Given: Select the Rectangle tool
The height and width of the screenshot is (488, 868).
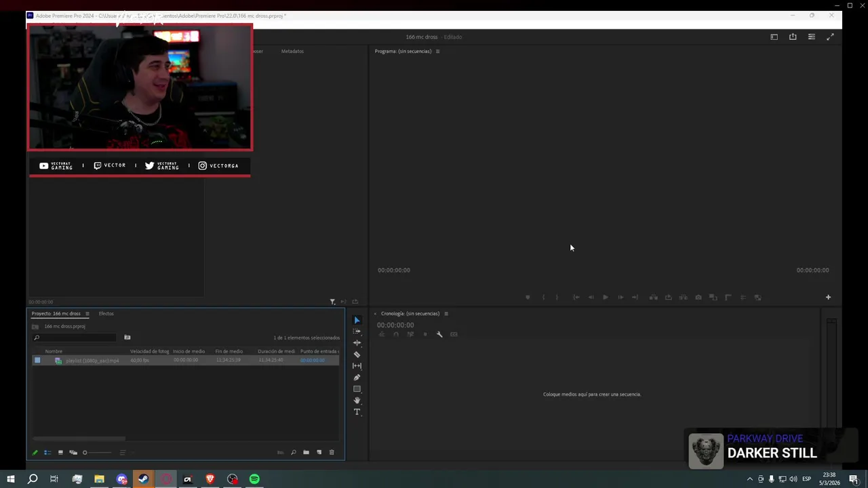Looking at the screenshot, I should click(357, 389).
